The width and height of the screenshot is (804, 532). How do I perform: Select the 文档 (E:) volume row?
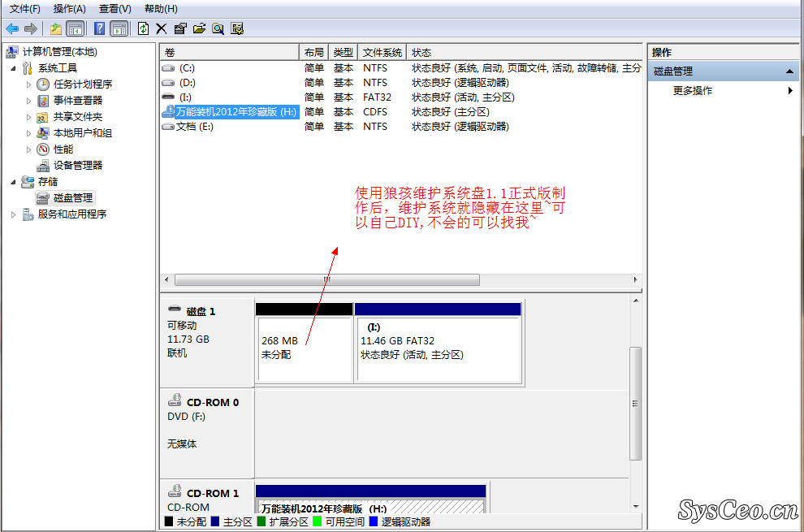401,126
